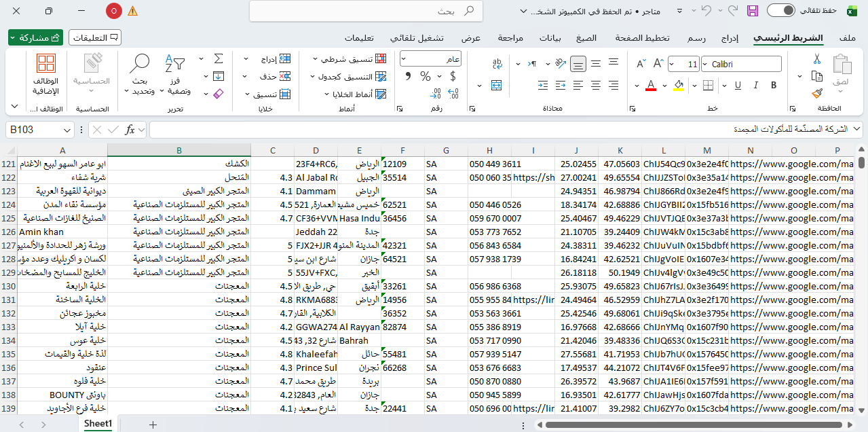Screen dimensions: 868x432
Task: Expand Format as Table (التنسيق كجدول) dropdown
Action: click(314, 77)
